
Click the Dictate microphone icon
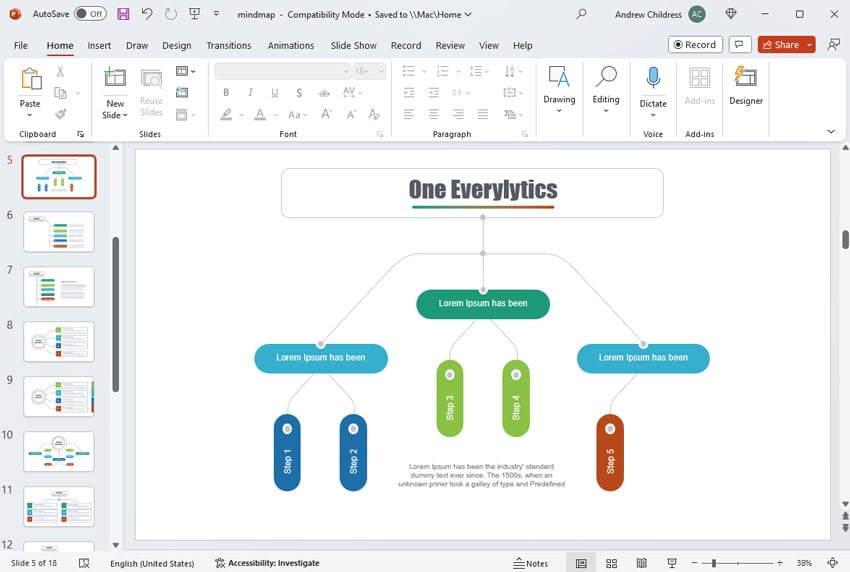653,80
